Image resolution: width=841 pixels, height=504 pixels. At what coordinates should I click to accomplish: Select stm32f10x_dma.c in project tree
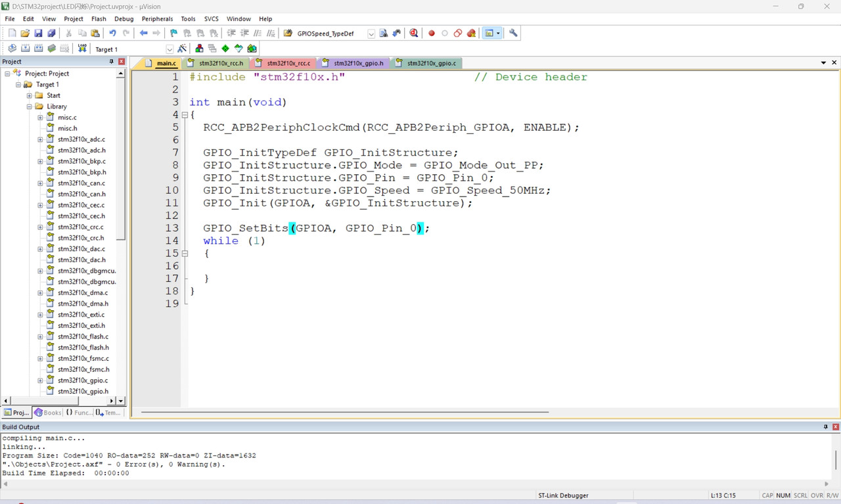[83, 293]
